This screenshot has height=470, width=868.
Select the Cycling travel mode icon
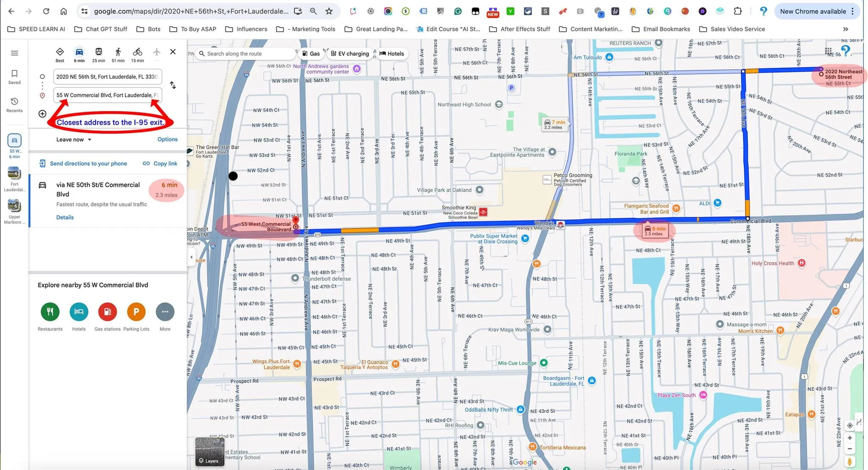pos(137,52)
